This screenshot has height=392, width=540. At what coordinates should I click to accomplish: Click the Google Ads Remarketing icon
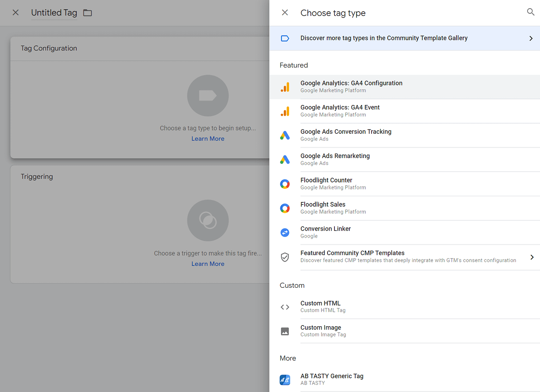(x=285, y=159)
